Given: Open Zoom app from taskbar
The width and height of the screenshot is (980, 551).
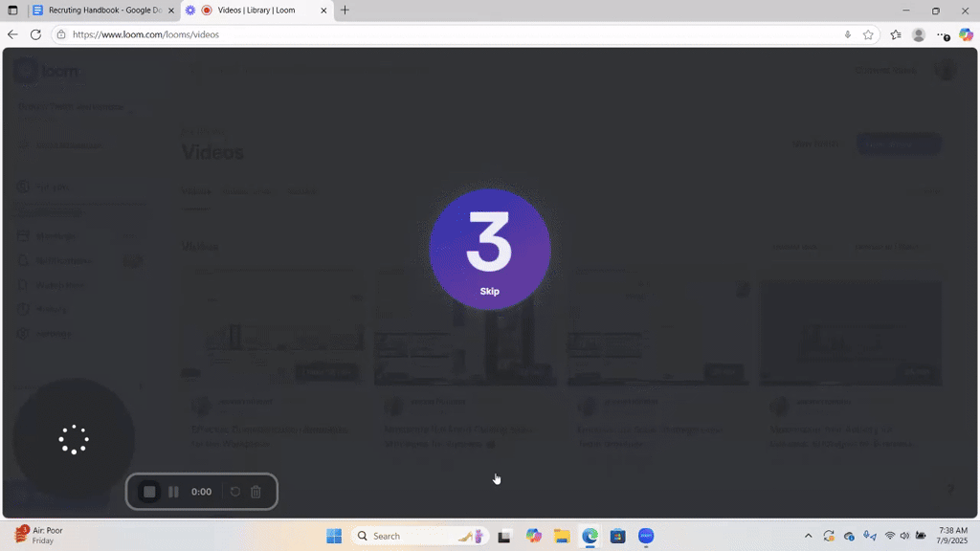Looking at the screenshot, I should (646, 536).
